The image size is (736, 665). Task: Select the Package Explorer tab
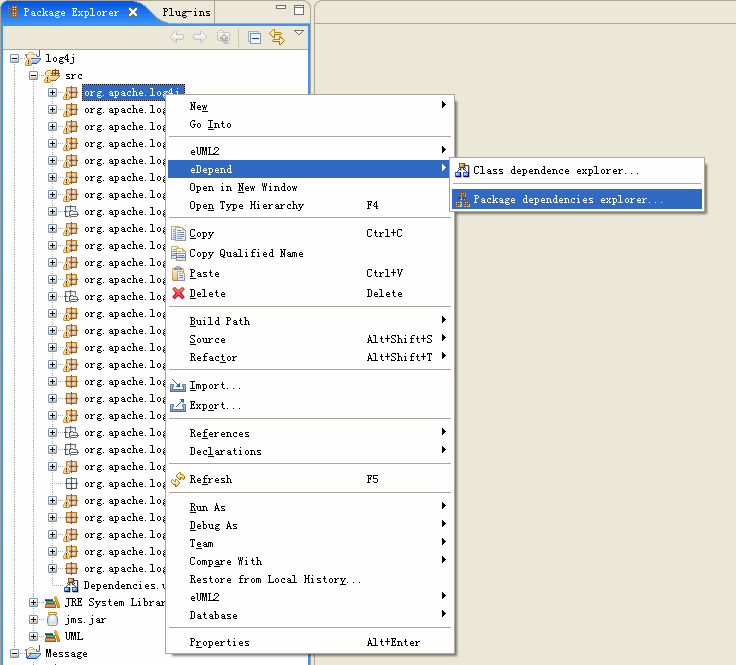[x=71, y=12]
